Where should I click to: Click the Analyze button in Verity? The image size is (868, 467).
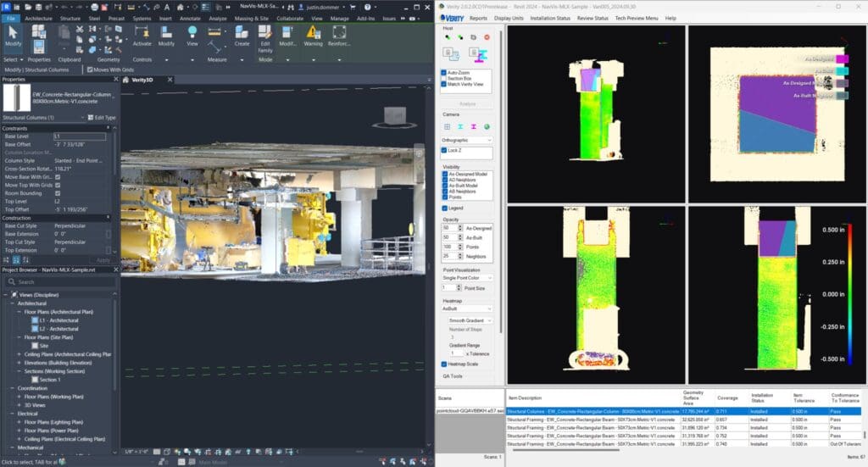[467, 103]
